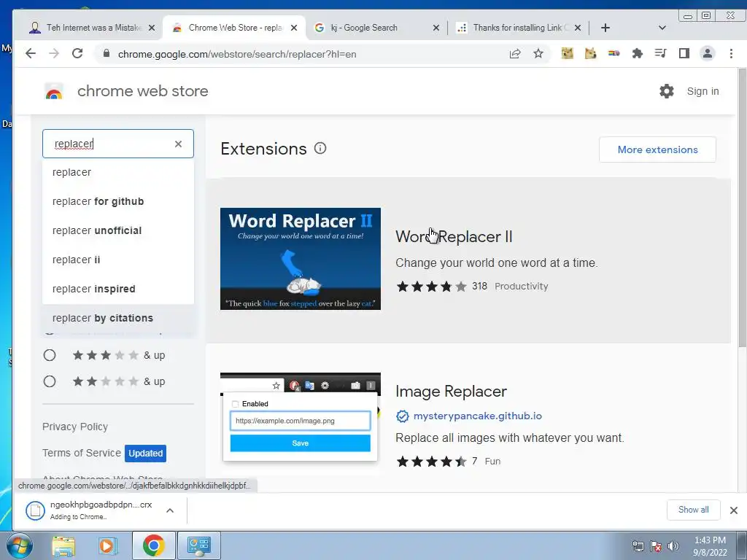Click the info icon beside Extensions heading
This screenshot has height=560, width=747.
320,149
